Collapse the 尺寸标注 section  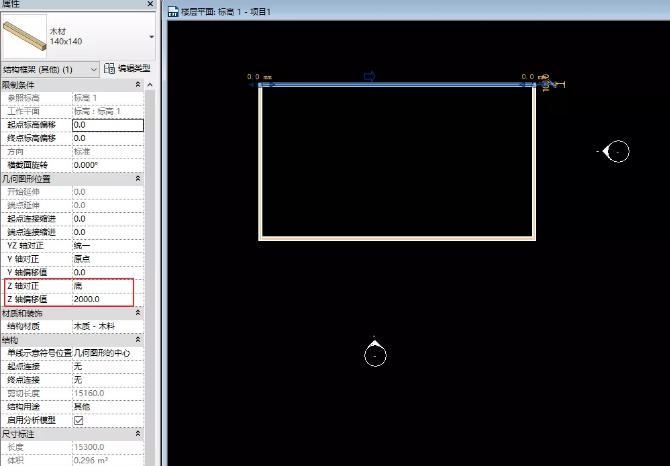tap(138, 434)
